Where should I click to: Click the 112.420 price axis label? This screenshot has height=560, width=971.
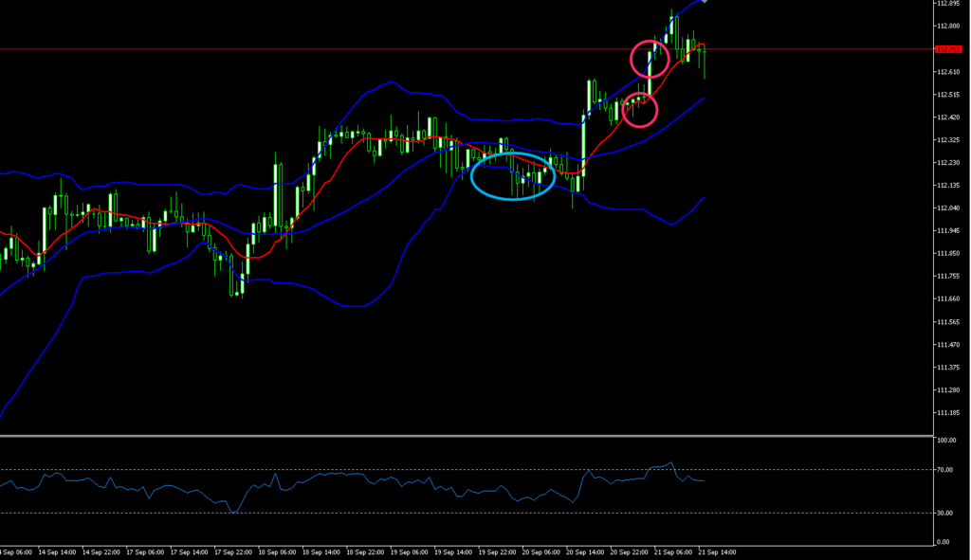[948, 117]
